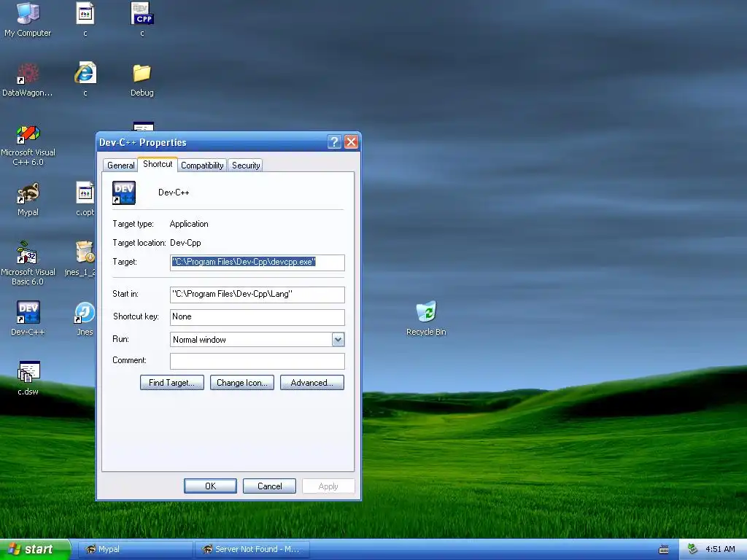747x560 pixels.
Task: Switch to Server Not Found taskbar window
Action: [x=252, y=549]
